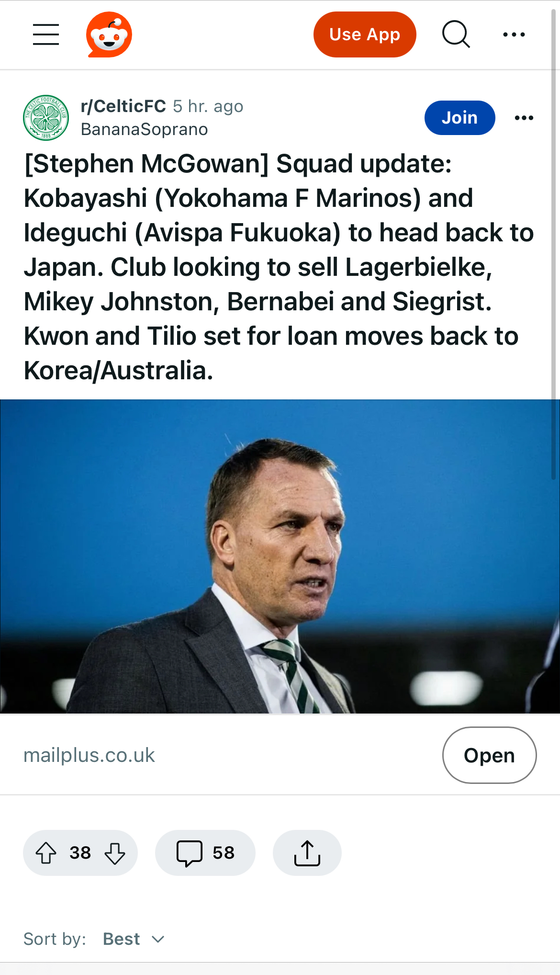Image resolution: width=560 pixels, height=975 pixels.
Task: Tap the share post icon
Action: click(x=307, y=853)
